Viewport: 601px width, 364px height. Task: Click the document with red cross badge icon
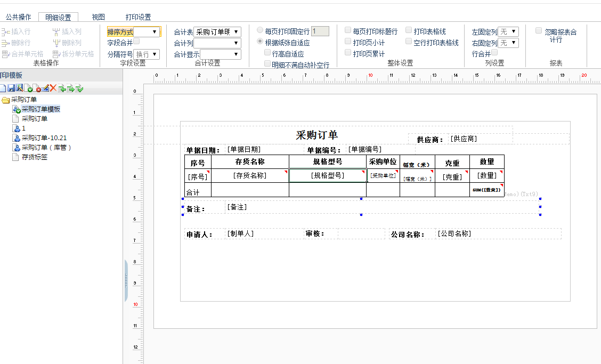click(36, 88)
